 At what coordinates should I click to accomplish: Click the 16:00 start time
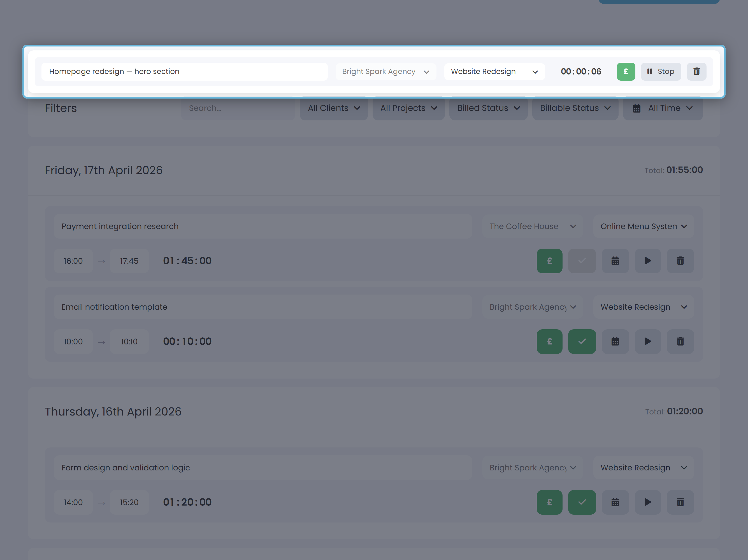73,261
